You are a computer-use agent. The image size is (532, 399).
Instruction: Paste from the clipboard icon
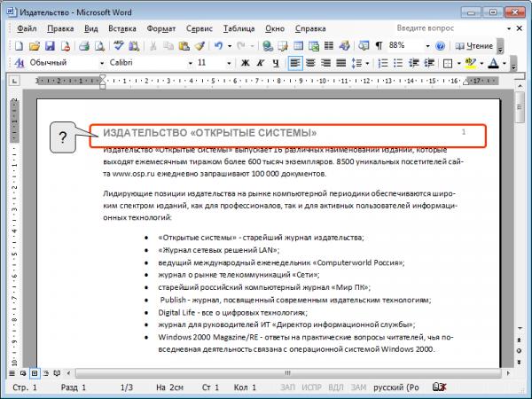[x=184, y=46]
